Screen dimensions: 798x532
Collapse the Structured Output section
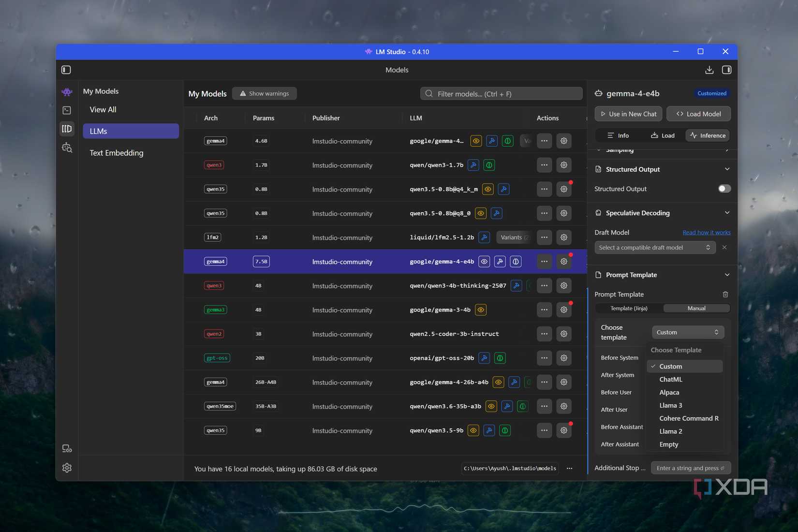coord(727,169)
